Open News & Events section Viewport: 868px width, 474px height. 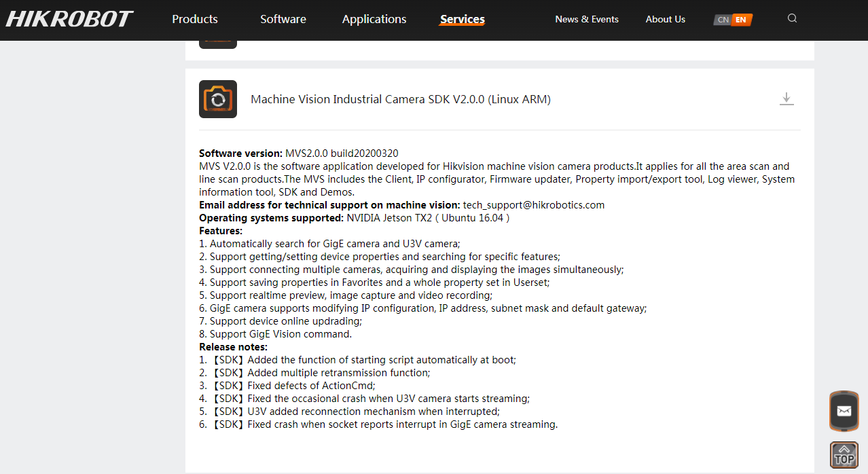tap(587, 19)
